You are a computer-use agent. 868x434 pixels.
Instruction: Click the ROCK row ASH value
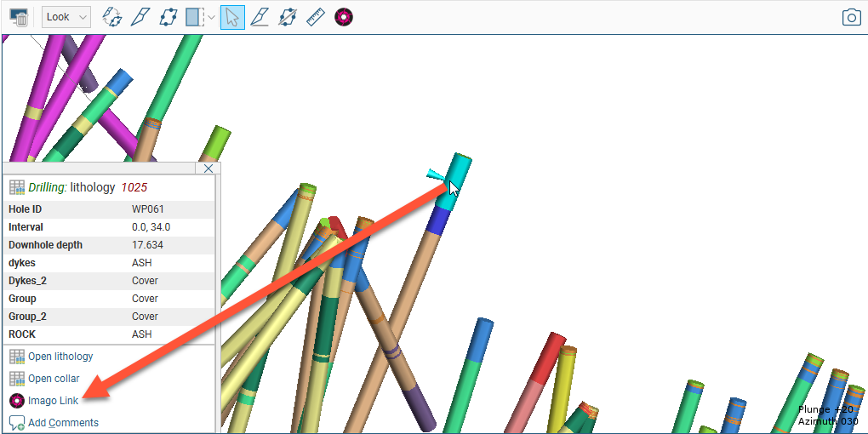tap(142, 334)
